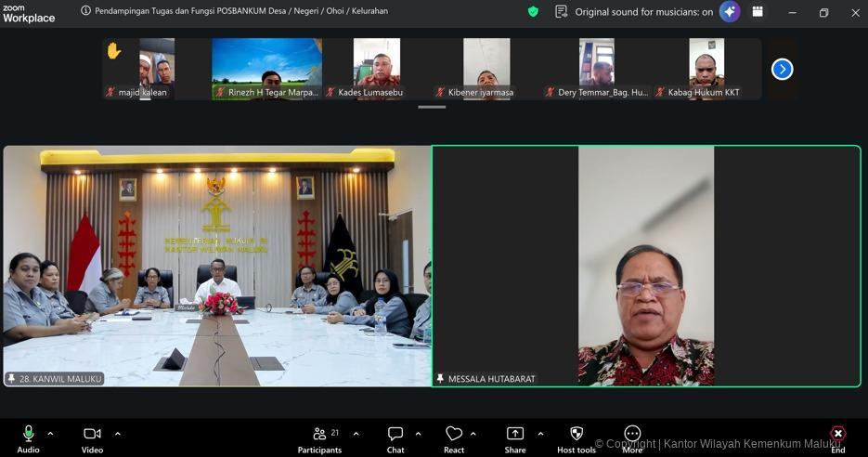Click the green encryption shield icon
Image resolution: width=868 pixels, height=457 pixels.
[533, 12]
